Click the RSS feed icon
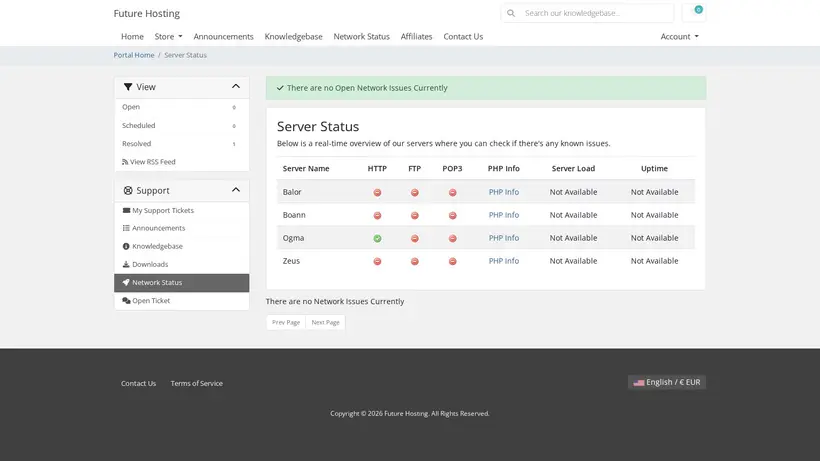Image resolution: width=820 pixels, height=461 pixels. pos(125,162)
